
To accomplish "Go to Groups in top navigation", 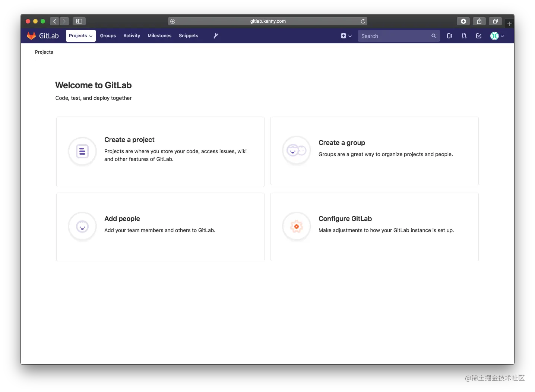I will [x=108, y=36].
